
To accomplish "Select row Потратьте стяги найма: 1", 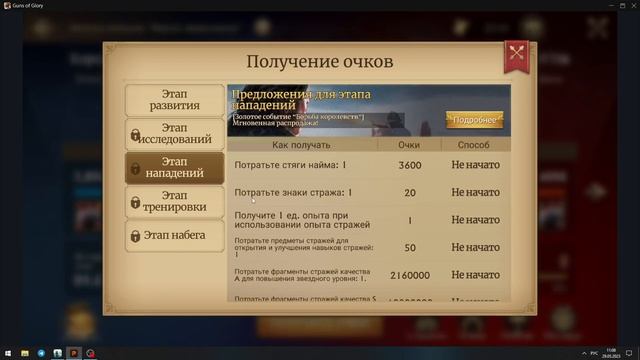I will tap(369, 165).
